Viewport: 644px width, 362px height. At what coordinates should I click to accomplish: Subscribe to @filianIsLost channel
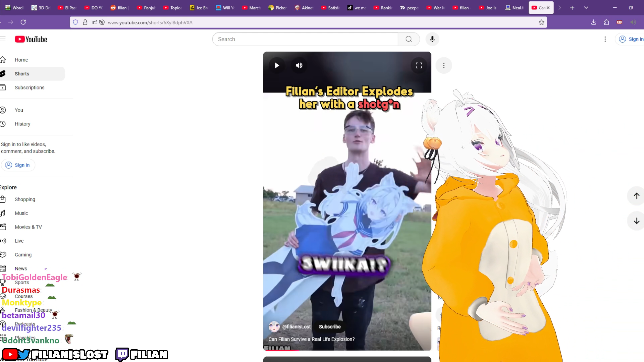(329, 327)
